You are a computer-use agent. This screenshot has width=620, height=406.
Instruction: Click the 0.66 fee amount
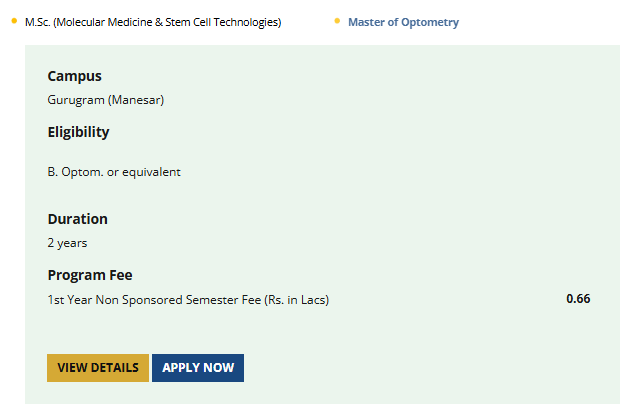click(578, 298)
